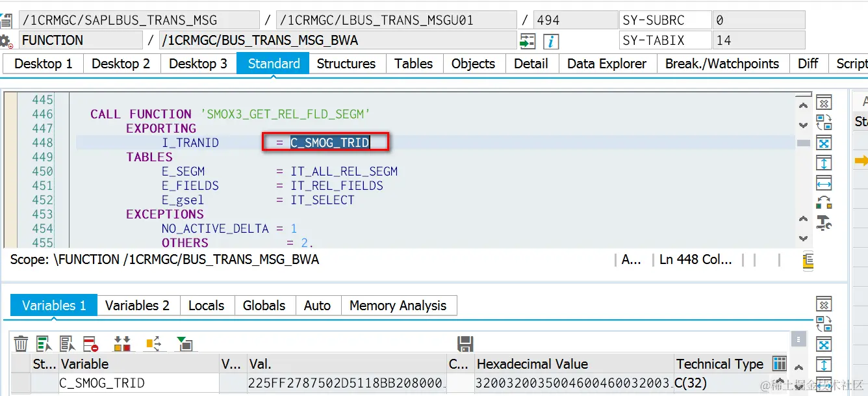Image resolution: width=868 pixels, height=396 pixels.
Task: Open the Detail tab
Action: coord(531,64)
